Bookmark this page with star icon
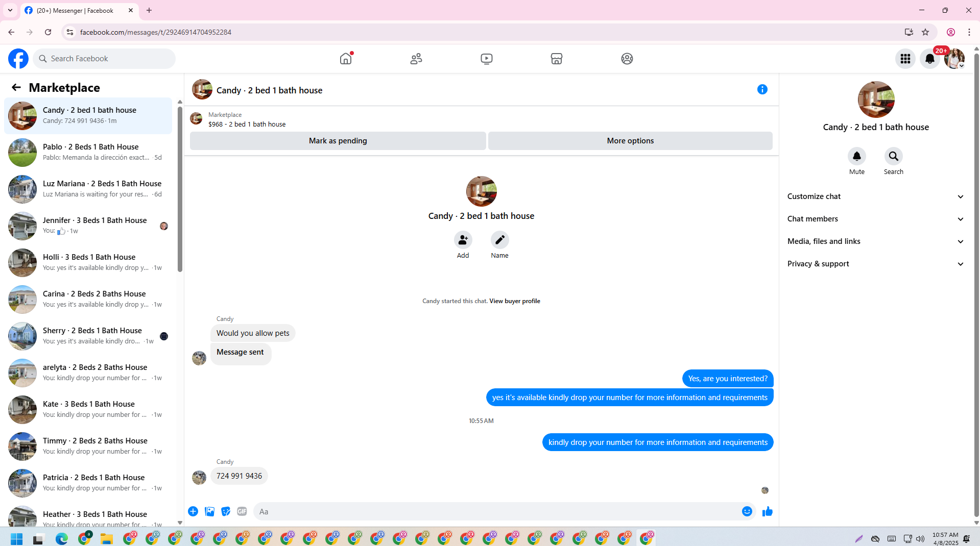 [x=925, y=32]
